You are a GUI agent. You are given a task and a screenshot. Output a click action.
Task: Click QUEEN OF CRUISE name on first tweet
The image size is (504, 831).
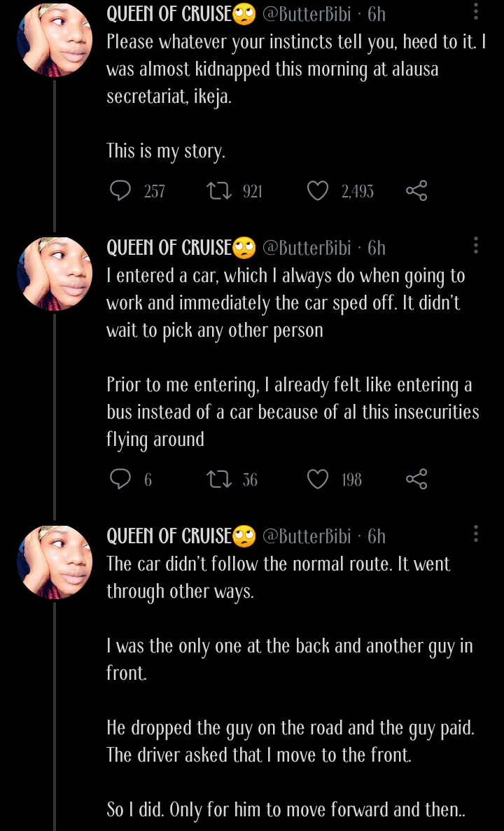coord(169,13)
